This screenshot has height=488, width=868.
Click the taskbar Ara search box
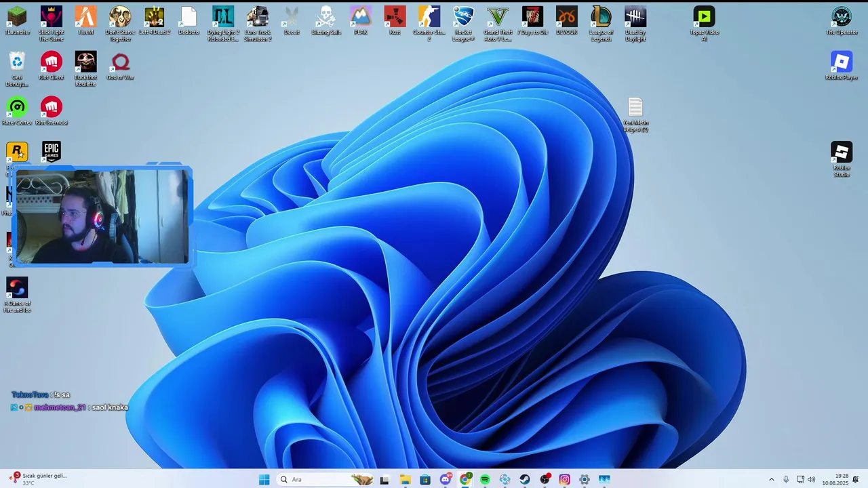325,479
